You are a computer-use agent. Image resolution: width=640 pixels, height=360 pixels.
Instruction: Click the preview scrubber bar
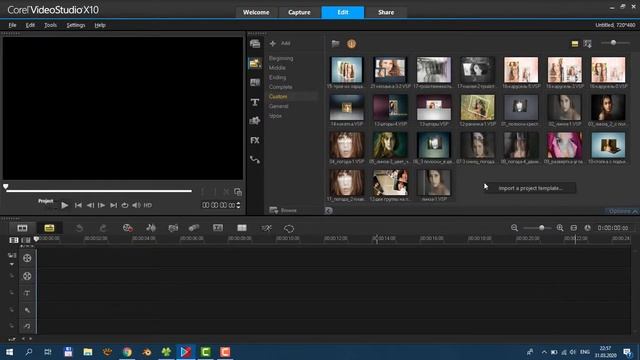click(99, 191)
